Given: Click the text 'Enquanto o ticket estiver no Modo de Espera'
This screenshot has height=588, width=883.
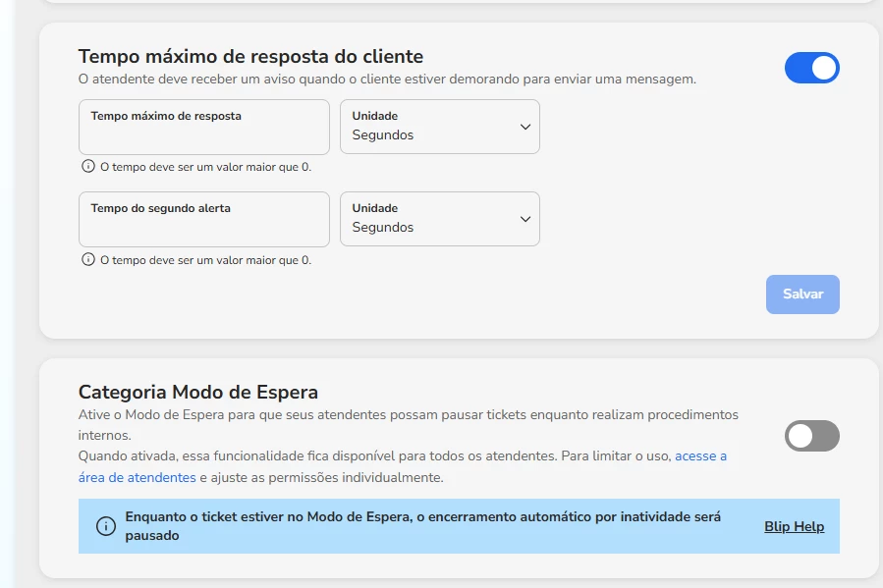Looking at the screenshot, I should point(268,516).
